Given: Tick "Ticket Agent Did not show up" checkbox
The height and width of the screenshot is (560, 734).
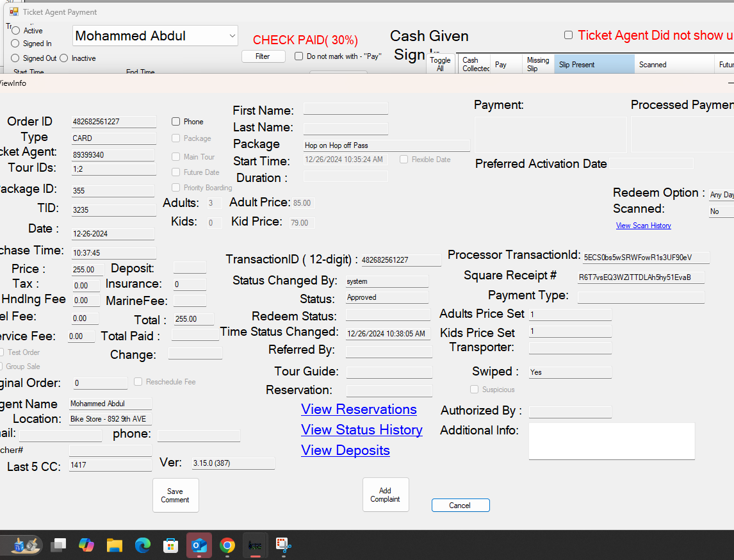Looking at the screenshot, I should [x=568, y=35].
